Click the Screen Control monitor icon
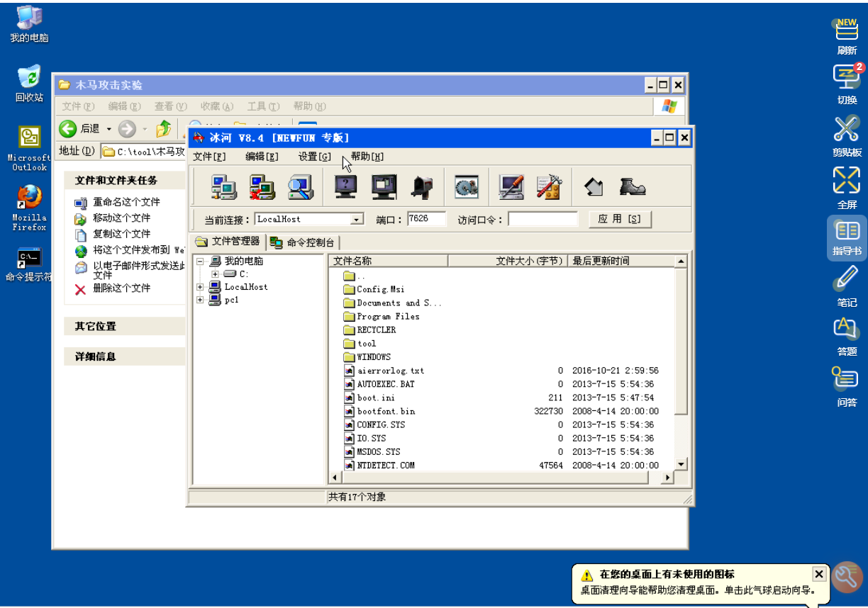The height and width of the screenshot is (608, 868). 384,187
